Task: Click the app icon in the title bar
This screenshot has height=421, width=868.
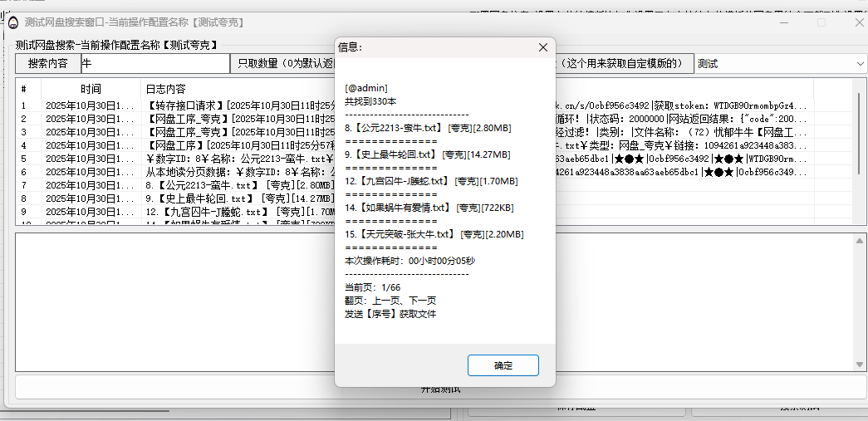Action: tap(14, 22)
